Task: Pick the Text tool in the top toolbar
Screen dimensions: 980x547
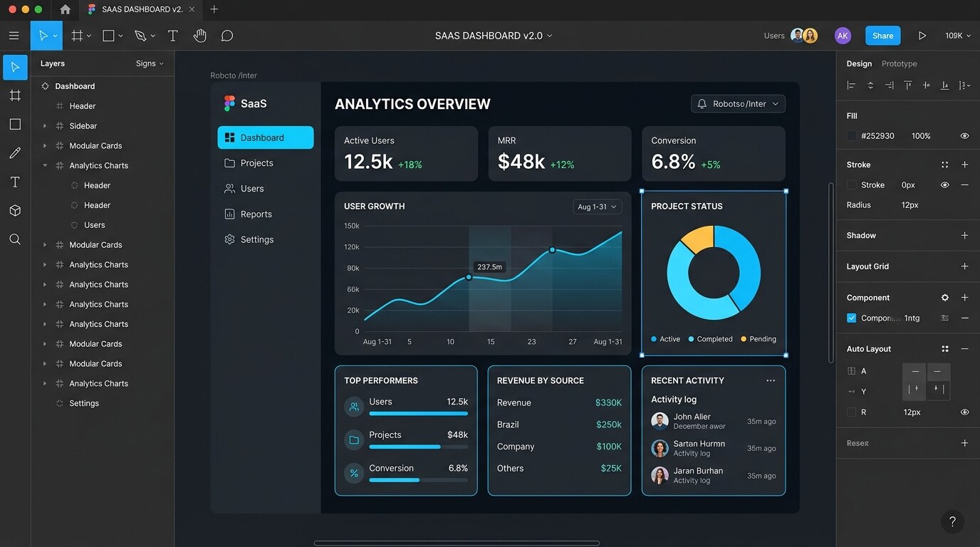Action: 172,36
